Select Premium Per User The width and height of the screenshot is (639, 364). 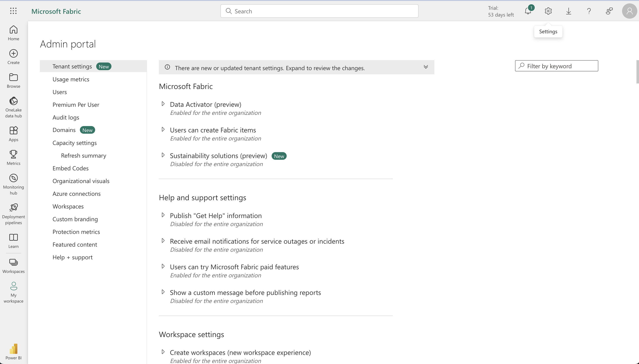pyautogui.click(x=76, y=105)
